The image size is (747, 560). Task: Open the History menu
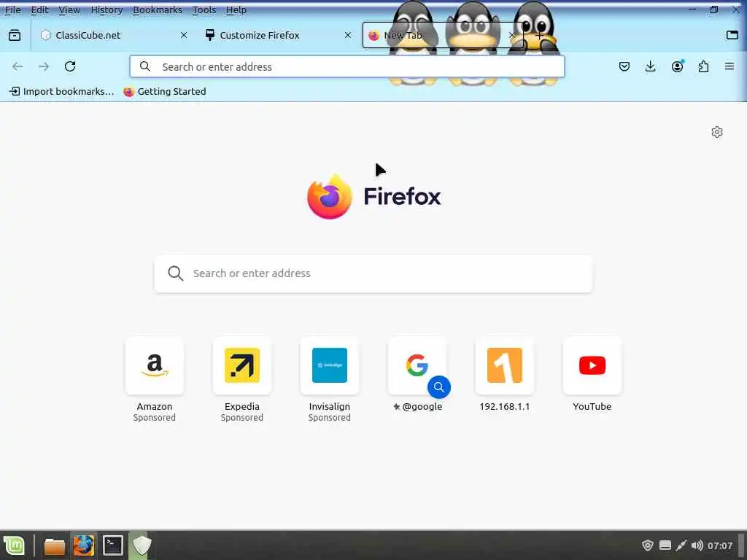(x=107, y=10)
